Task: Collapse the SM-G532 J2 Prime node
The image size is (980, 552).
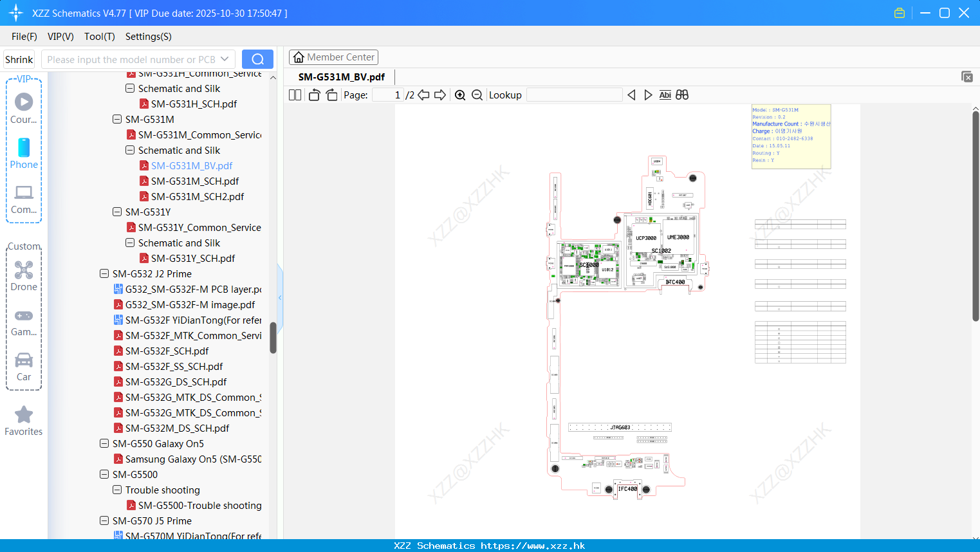Action: click(x=104, y=273)
